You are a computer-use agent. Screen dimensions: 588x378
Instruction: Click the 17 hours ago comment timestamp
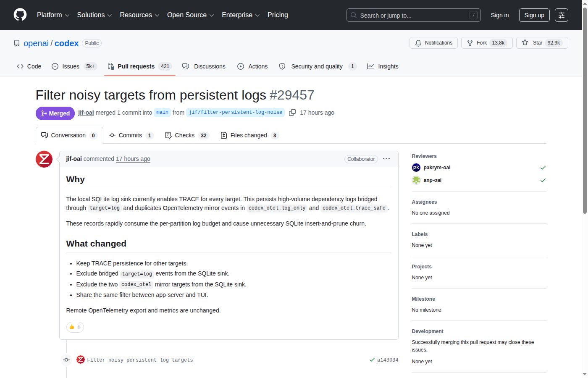point(133,159)
